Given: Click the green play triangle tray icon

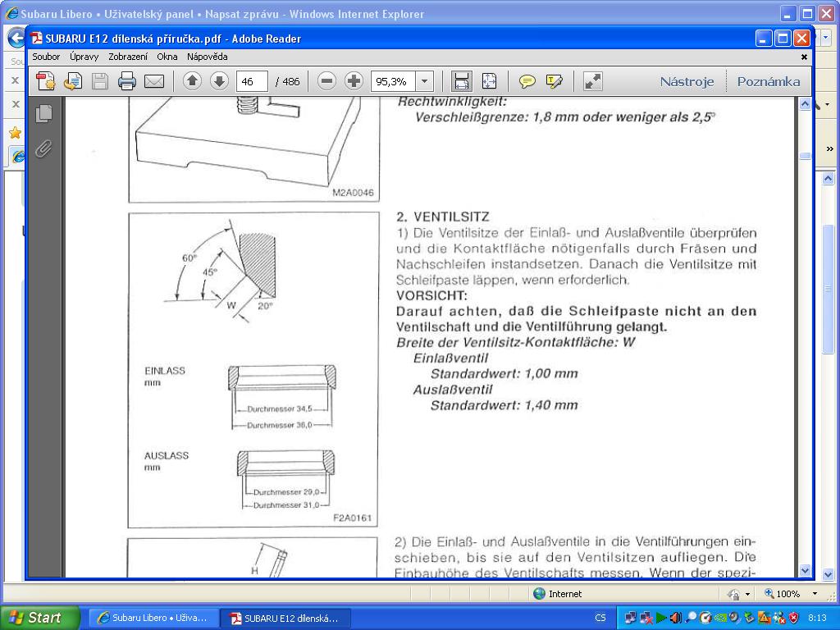Looking at the screenshot, I should click(x=661, y=618).
